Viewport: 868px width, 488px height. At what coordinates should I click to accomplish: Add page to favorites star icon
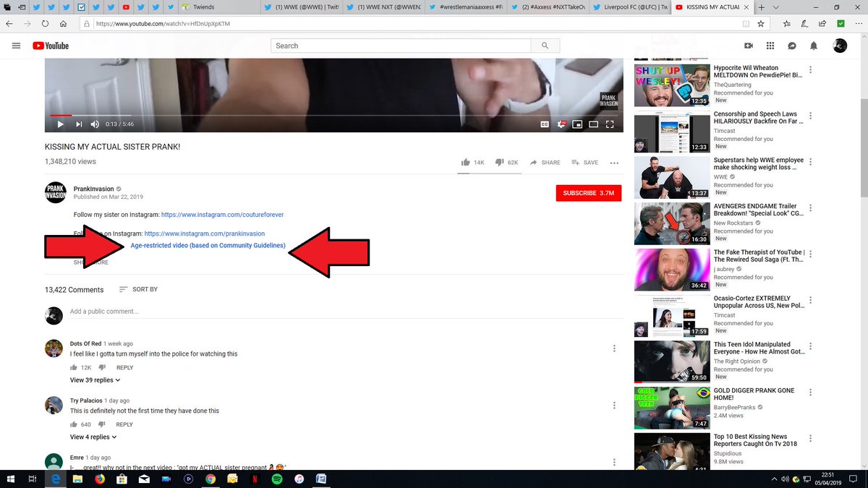760,23
